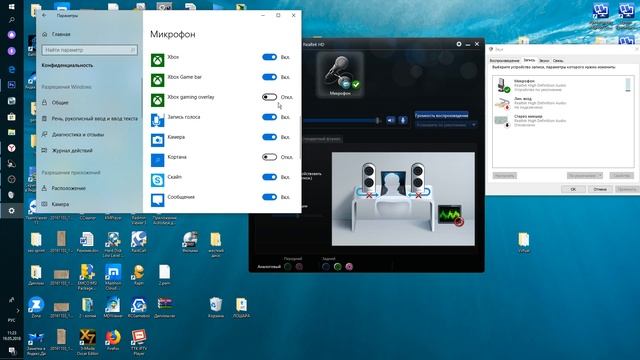
Task: Click the front pink analog jack
Action: coord(299,267)
